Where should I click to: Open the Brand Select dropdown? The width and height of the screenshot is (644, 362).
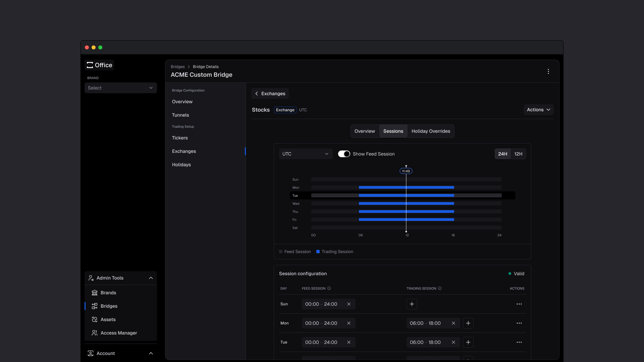pyautogui.click(x=121, y=88)
